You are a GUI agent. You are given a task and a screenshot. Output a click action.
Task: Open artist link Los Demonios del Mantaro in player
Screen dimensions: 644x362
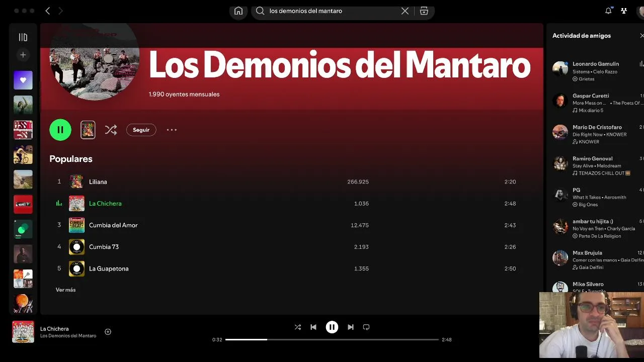[x=68, y=336]
